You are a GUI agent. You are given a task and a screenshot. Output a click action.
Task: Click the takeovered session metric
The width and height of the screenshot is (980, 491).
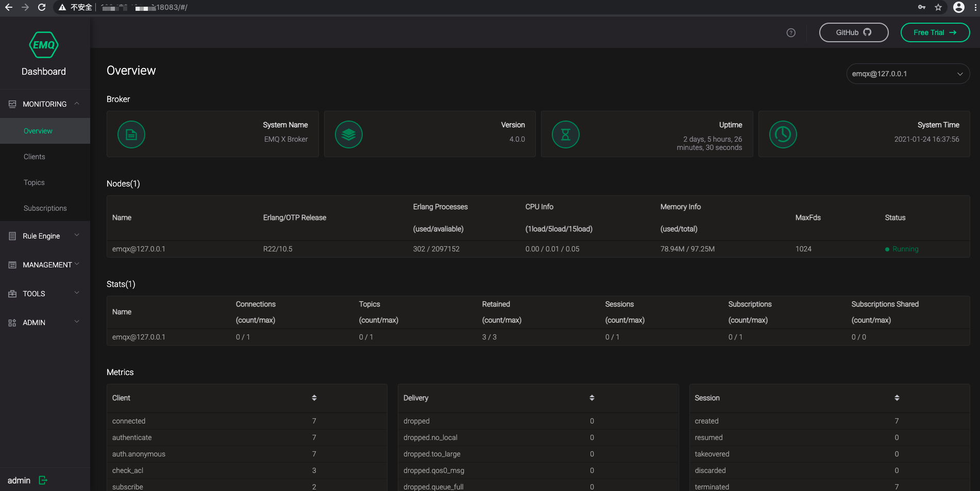830,454
